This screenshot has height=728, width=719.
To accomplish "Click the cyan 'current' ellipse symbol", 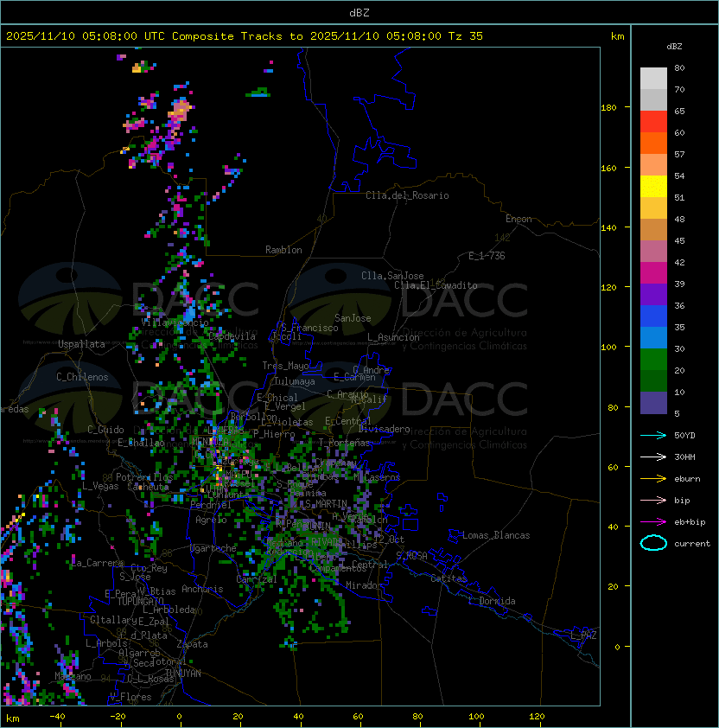I will tap(653, 543).
